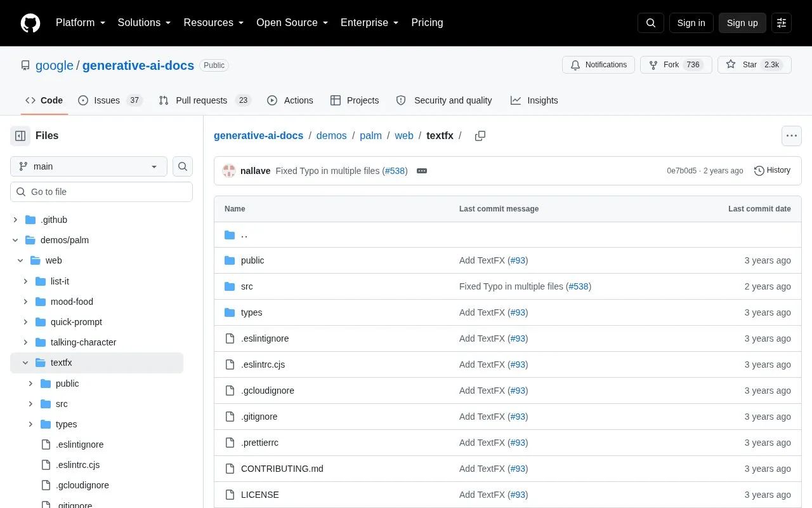The image size is (812, 508).
Task: Open the Resources dropdown menu
Action: coord(214,23)
